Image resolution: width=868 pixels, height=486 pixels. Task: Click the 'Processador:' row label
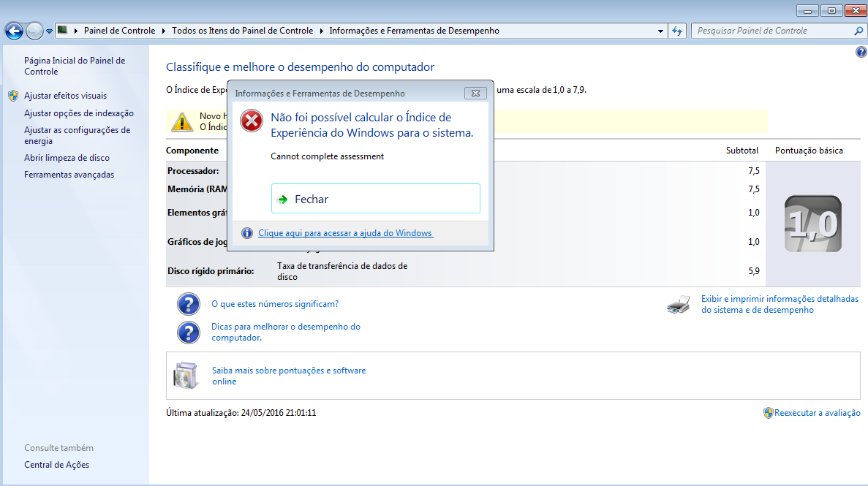pos(193,171)
